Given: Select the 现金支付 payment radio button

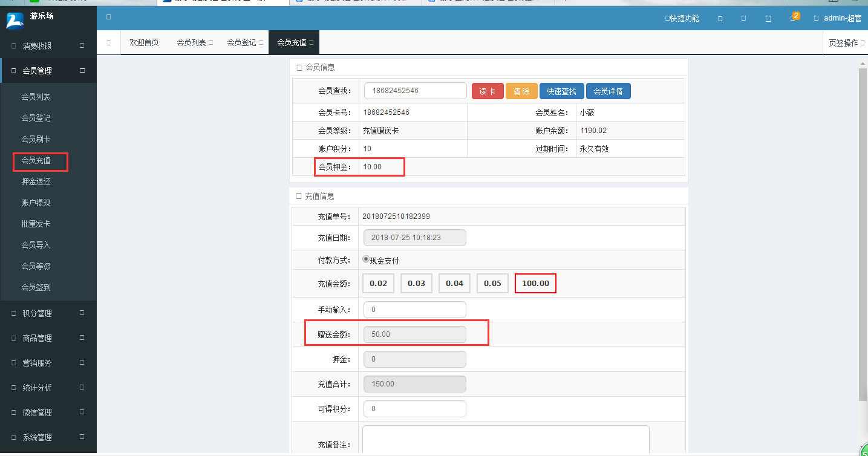Looking at the screenshot, I should (x=366, y=260).
